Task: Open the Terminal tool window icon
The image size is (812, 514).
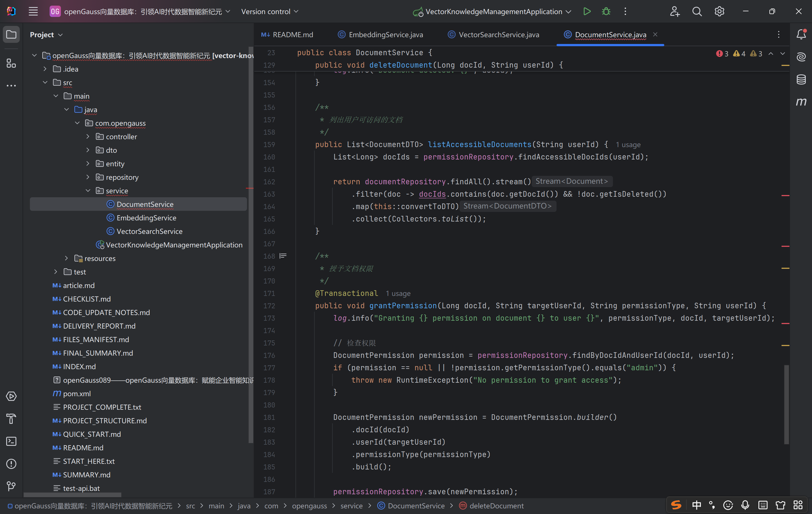Action: 11,441
